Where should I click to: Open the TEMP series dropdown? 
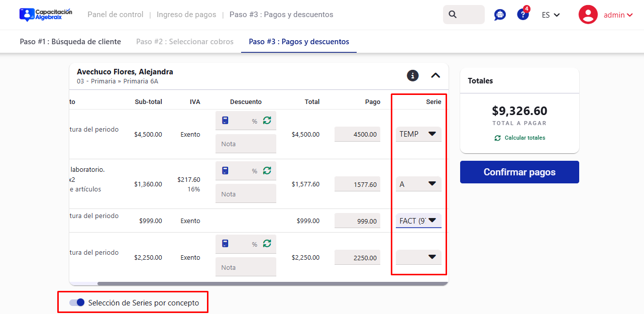click(418, 134)
